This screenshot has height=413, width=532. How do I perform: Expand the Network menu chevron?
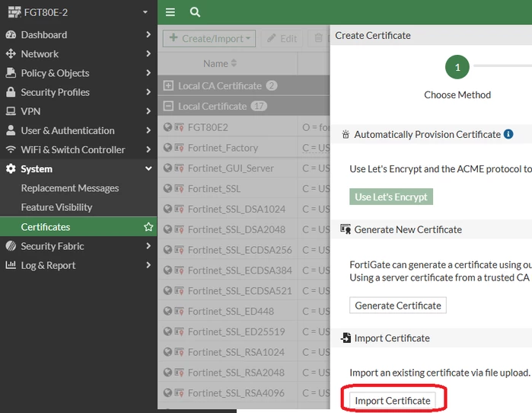148,53
